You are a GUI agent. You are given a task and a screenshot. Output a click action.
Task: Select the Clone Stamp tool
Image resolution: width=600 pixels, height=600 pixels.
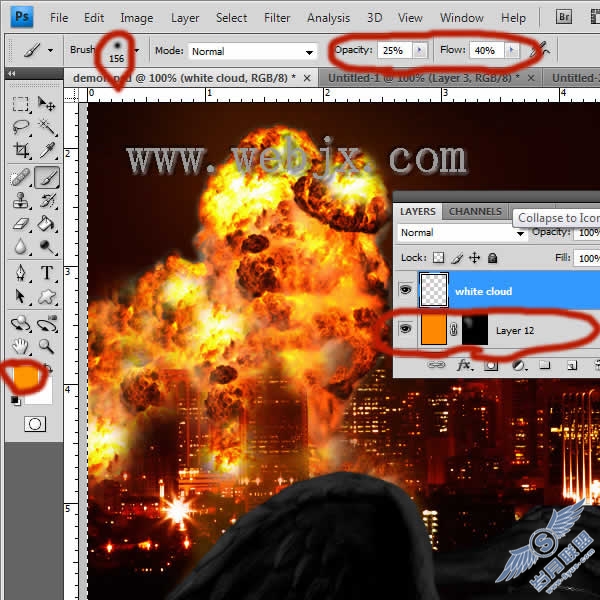point(21,201)
